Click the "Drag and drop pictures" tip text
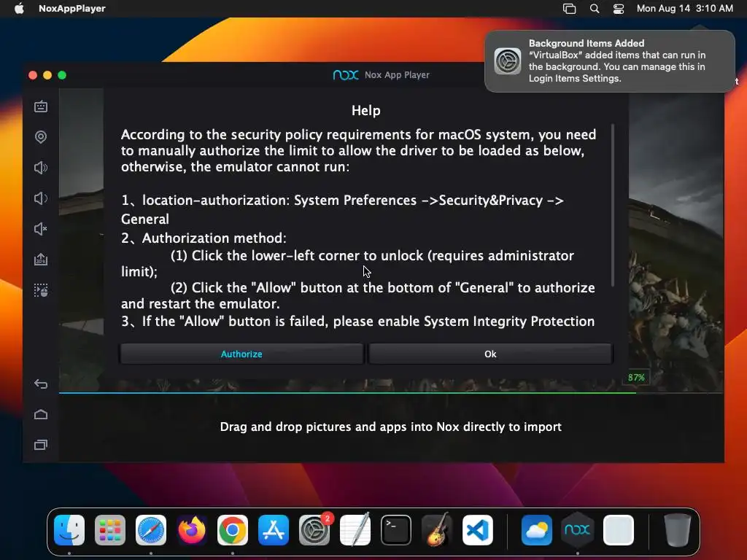Image resolution: width=747 pixels, height=560 pixels. point(391,427)
